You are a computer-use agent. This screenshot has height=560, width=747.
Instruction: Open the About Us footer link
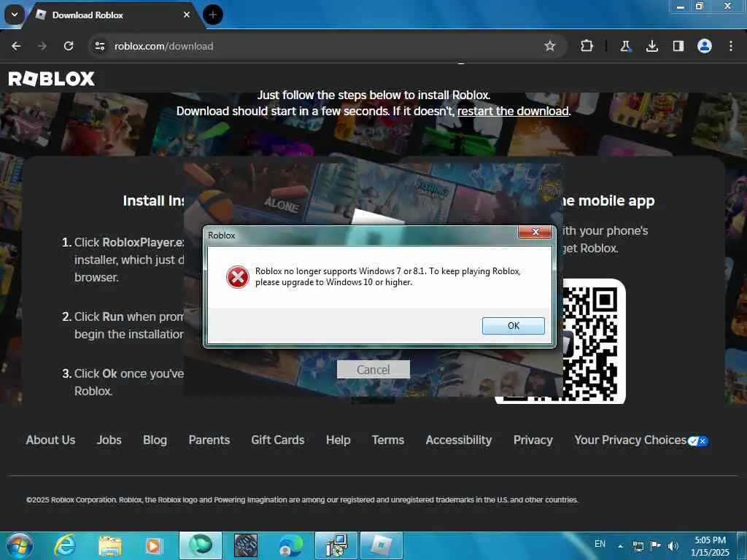(50, 440)
